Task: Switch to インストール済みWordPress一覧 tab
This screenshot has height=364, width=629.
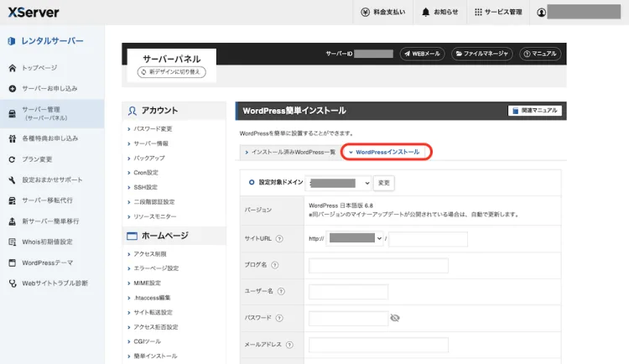Action: [x=290, y=152]
